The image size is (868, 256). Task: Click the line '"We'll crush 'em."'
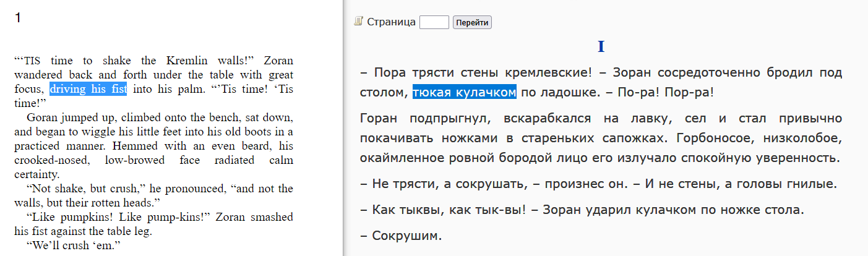point(74,245)
